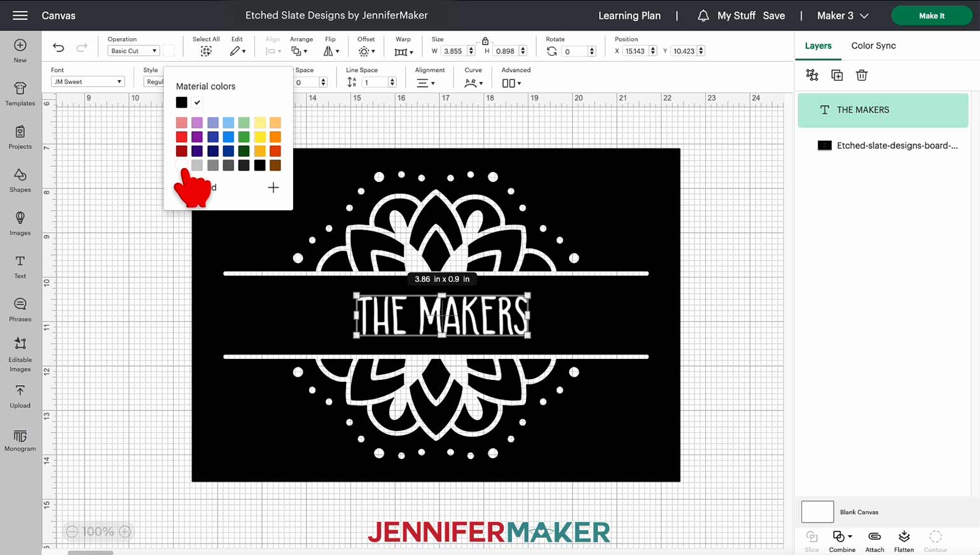Zoom in using the plus button
Image resolution: width=980 pixels, height=555 pixels.
point(125,531)
